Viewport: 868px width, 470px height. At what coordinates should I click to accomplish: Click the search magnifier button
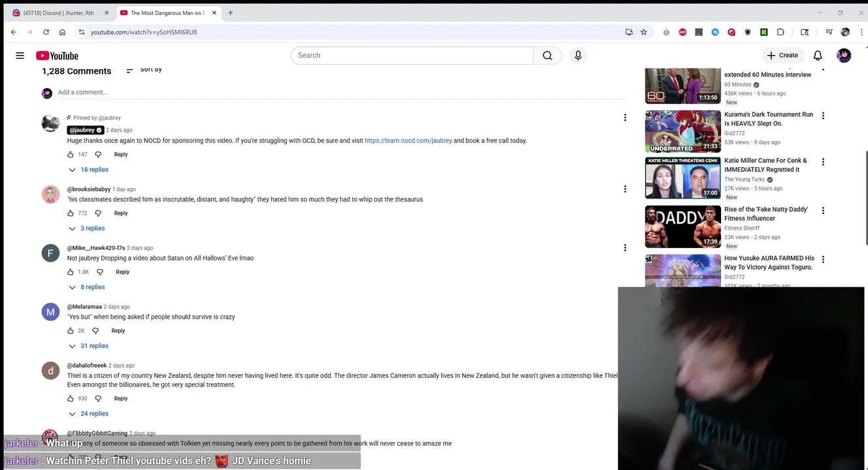pyautogui.click(x=547, y=55)
